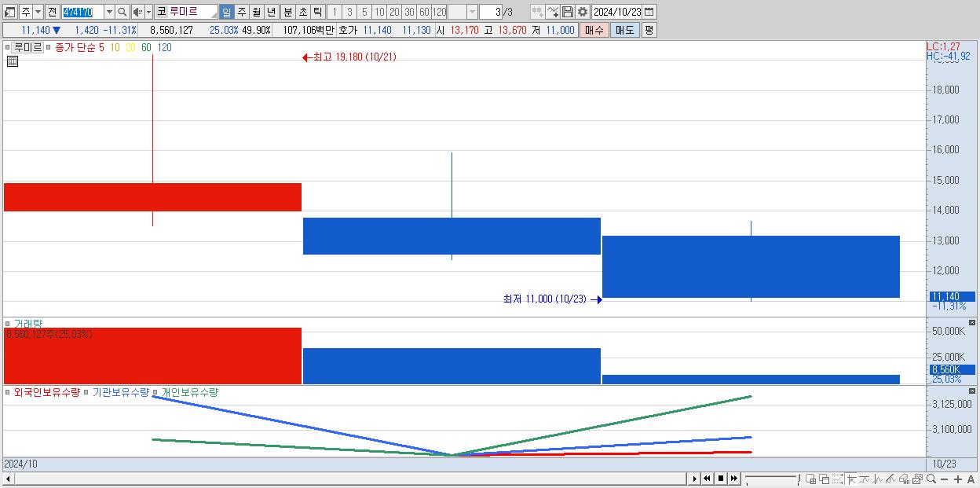Click the plus zoom-in icon at the bottom
This screenshot has width=980, height=488.
pyautogui.click(x=957, y=479)
